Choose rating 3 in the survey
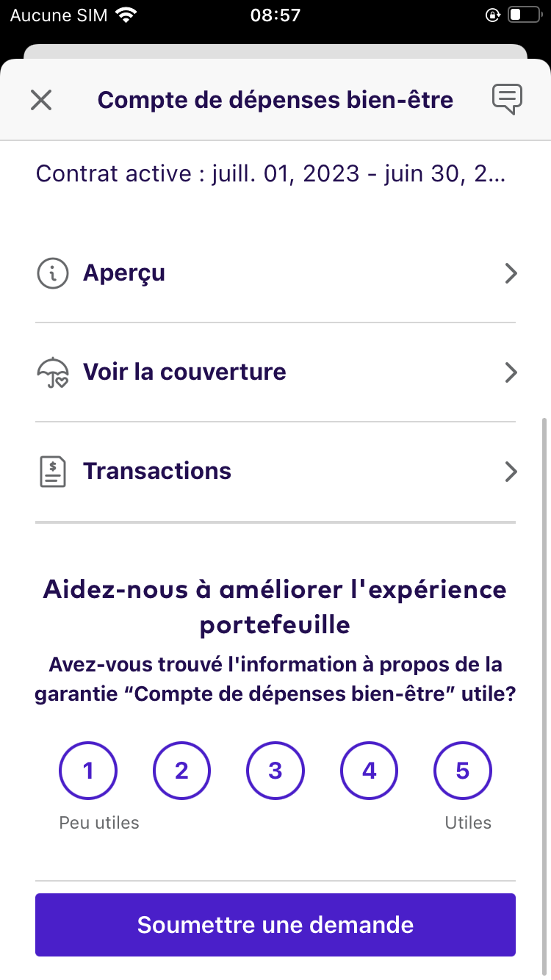Viewport: 551px width, 980px height. (x=275, y=771)
